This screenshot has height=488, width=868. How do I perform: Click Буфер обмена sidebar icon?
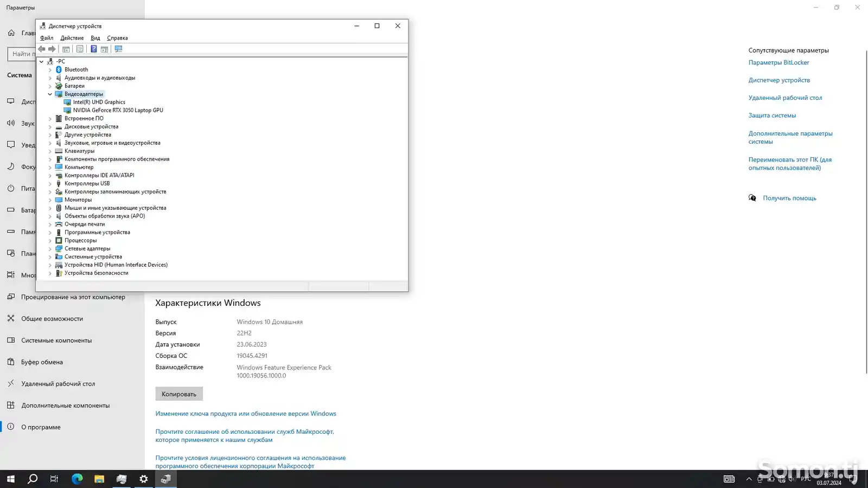[x=11, y=362]
